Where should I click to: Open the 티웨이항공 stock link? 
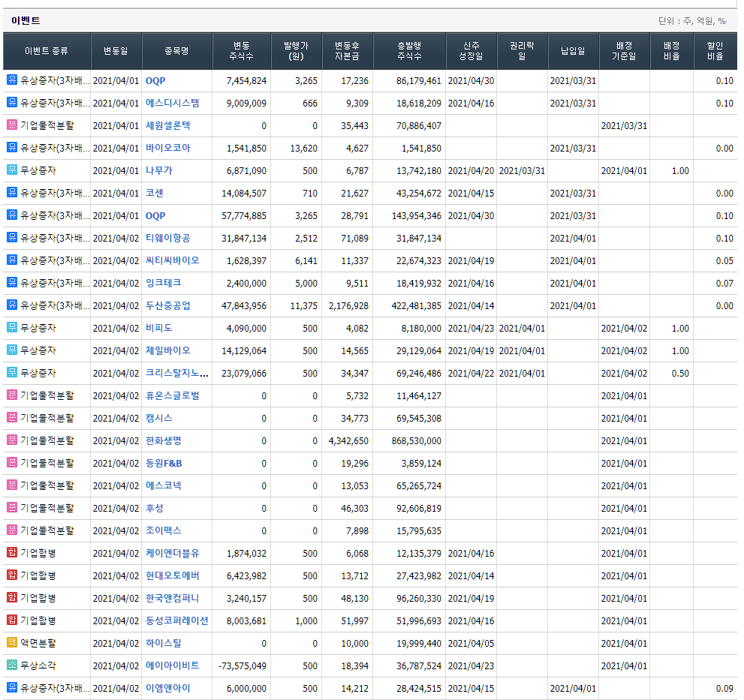168,238
